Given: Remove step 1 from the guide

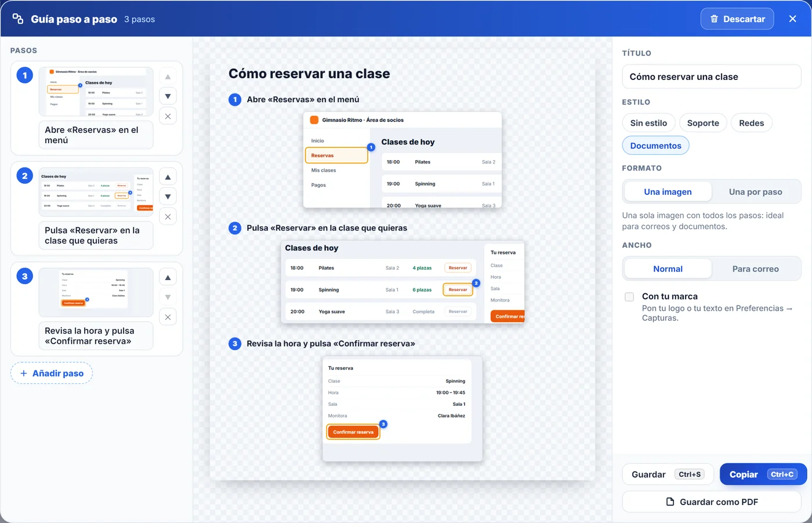Looking at the screenshot, I should (168, 116).
